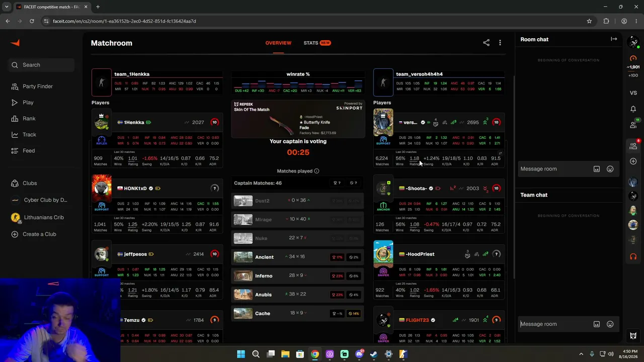
Task: Open the emoji picker in Team chat
Action: coord(610,324)
